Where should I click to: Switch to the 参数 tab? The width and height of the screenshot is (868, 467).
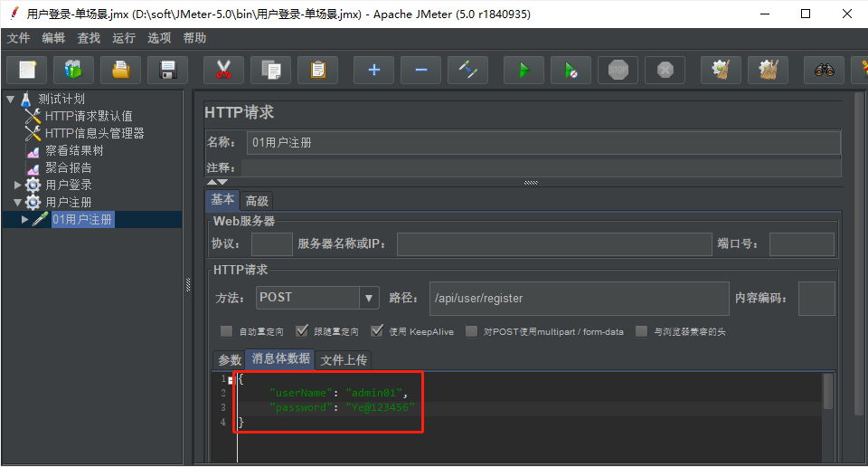pyautogui.click(x=229, y=360)
